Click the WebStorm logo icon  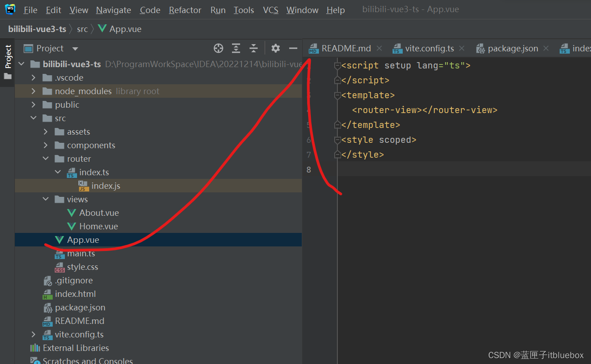tap(10, 9)
